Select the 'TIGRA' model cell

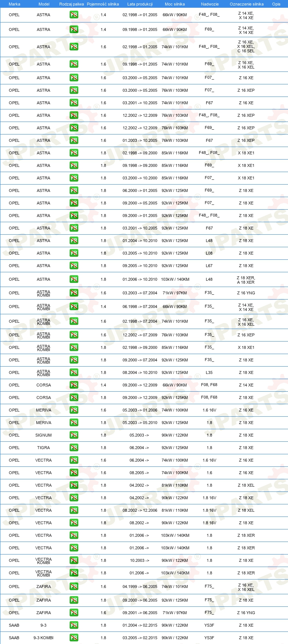click(43, 448)
